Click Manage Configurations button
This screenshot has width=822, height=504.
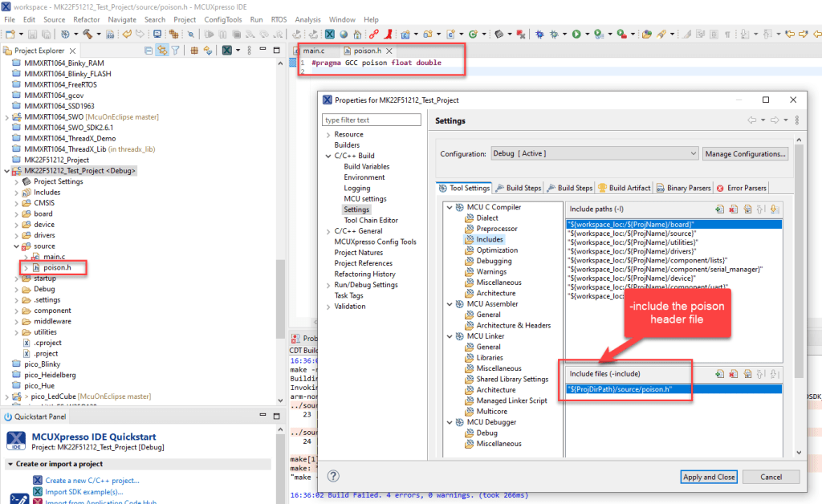coord(745,154)
